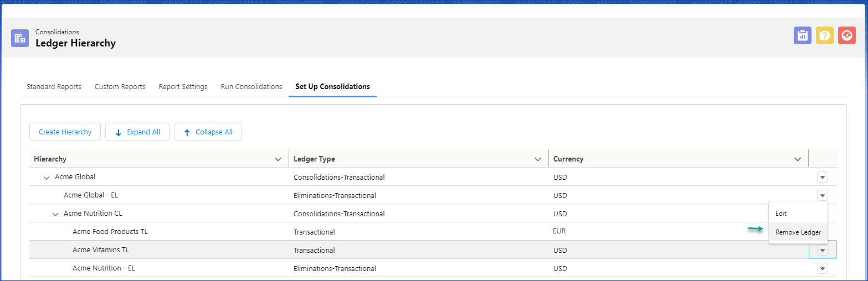The width and height of the screenshot is (868, 281).
Task: Open Hierarchy column header dropdown chevron
Action: pos(278,159)
